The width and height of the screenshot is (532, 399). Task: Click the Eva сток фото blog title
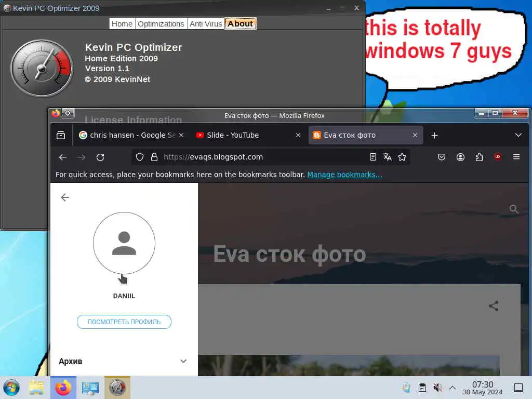point(289,254)
